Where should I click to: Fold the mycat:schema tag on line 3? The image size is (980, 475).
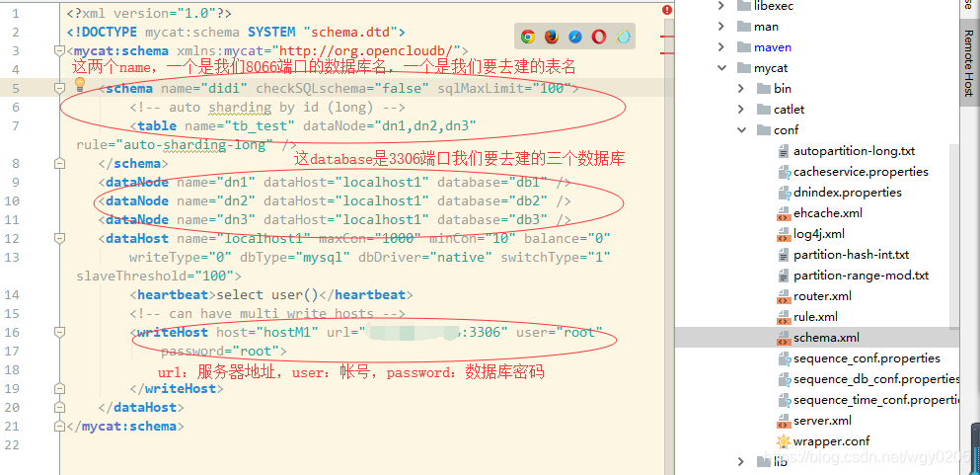coord(60,50)
